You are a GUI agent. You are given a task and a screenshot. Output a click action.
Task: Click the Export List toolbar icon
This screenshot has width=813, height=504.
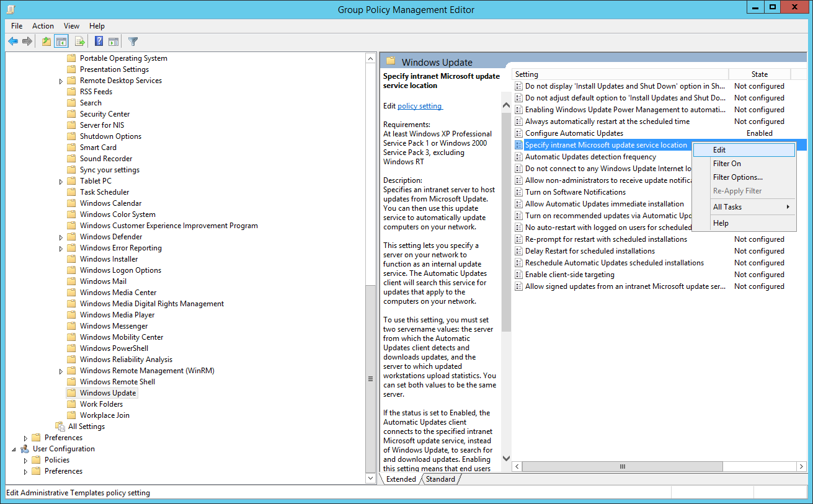(x=79, y=42)
